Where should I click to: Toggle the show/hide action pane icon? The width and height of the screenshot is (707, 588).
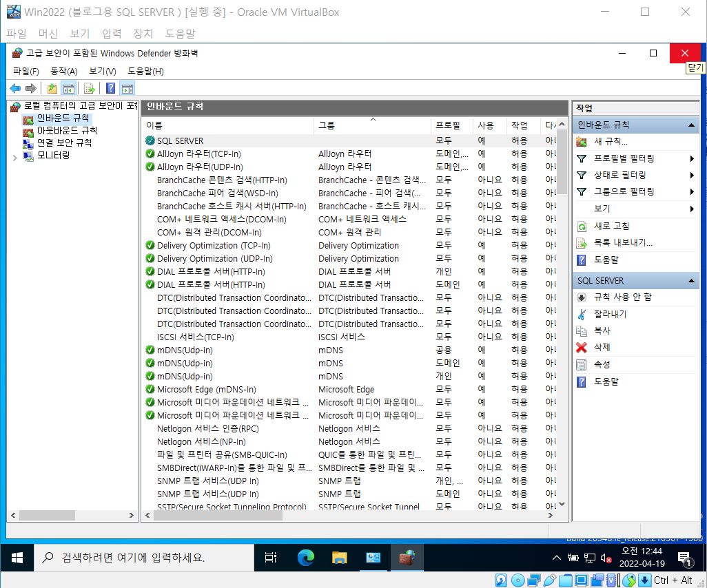click(127, 88)
